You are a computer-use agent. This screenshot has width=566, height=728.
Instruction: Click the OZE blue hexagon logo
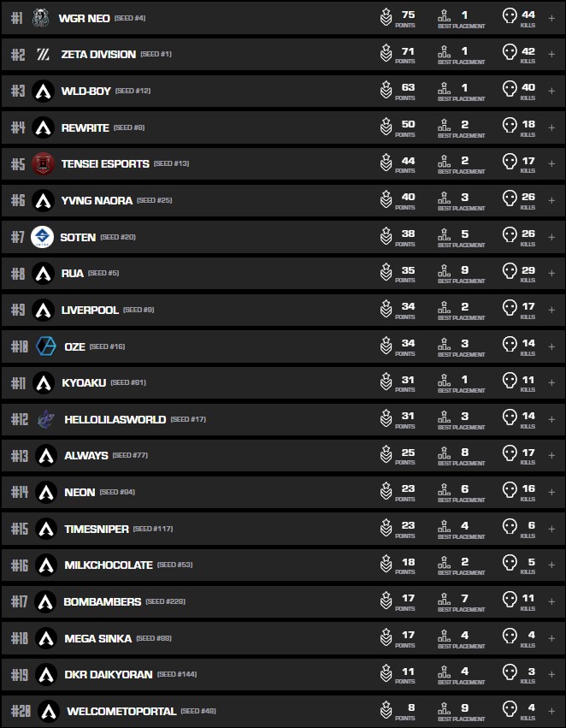(46, 346)
